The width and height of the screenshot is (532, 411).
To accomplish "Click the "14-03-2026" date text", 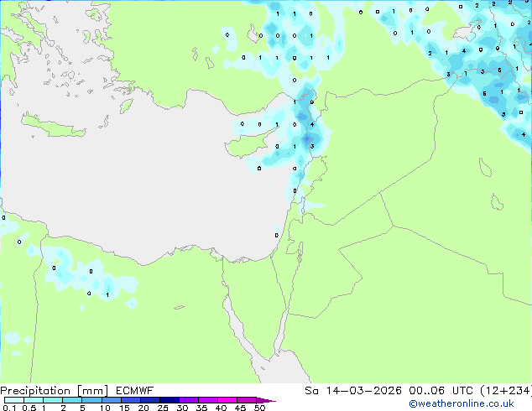I will pyautogui.click(x=363, y=391).
